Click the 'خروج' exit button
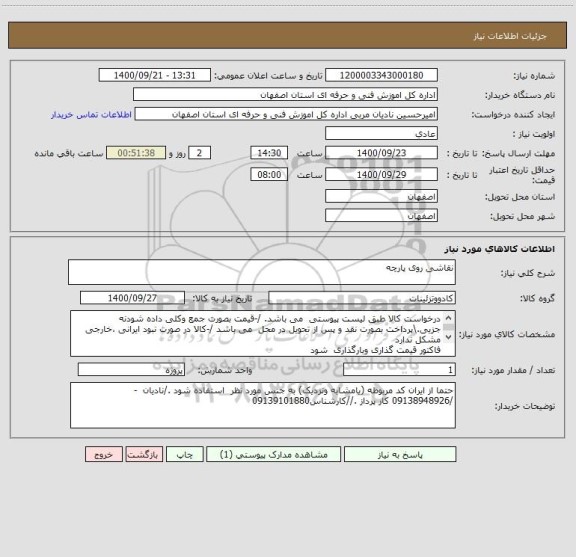The width and height of the screenshot is (576, 557). (x=104, y=454)
